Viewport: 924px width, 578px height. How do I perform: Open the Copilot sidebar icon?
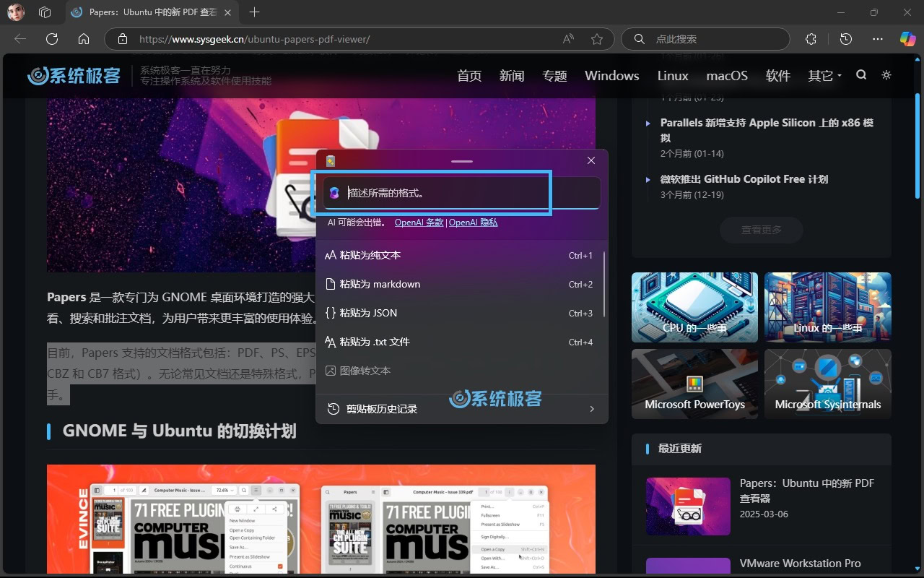click(907, 39)
